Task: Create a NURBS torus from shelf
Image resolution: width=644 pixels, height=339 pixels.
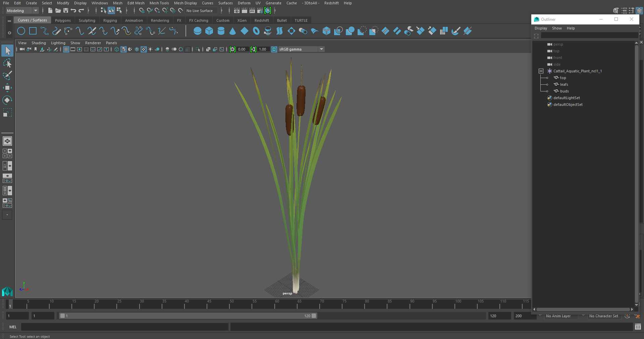Action: [256, 31]
